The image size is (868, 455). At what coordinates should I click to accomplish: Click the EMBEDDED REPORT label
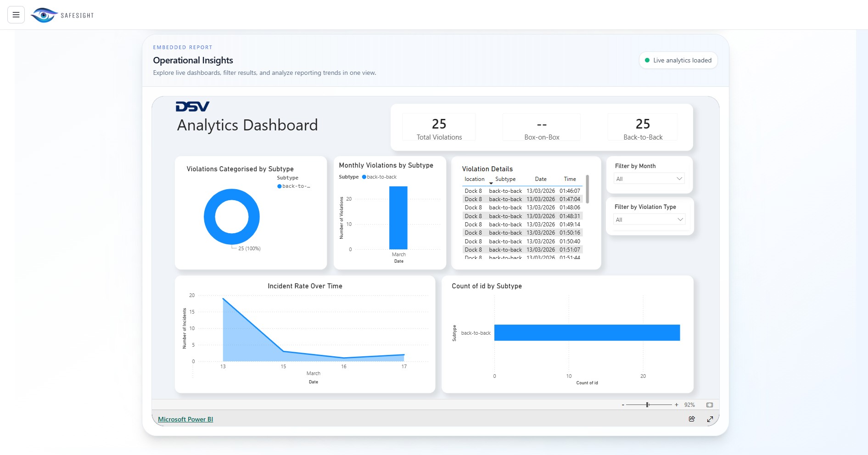click(183, 47)
